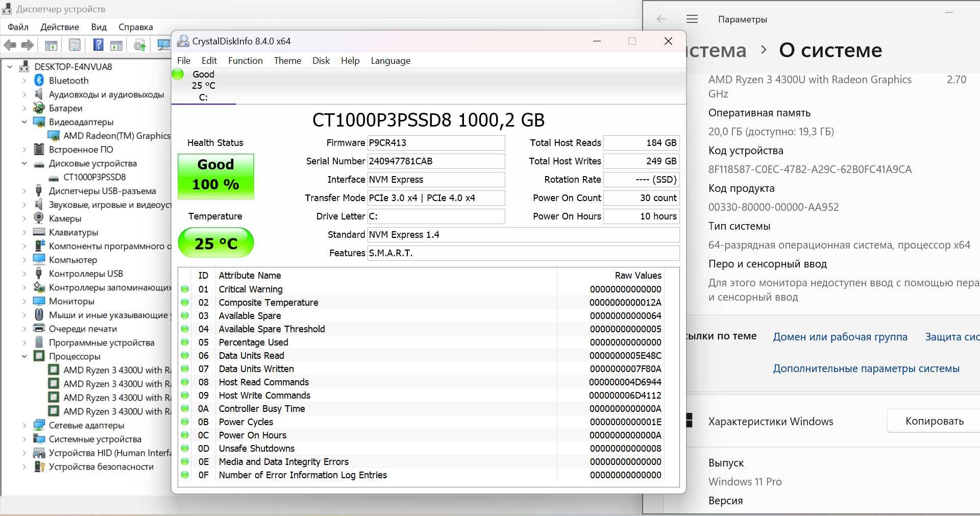Image resolution: width=980 pixels, height=516 pixels.
Task: Click the blue Help icon in Device Manager
Action: 99,45
